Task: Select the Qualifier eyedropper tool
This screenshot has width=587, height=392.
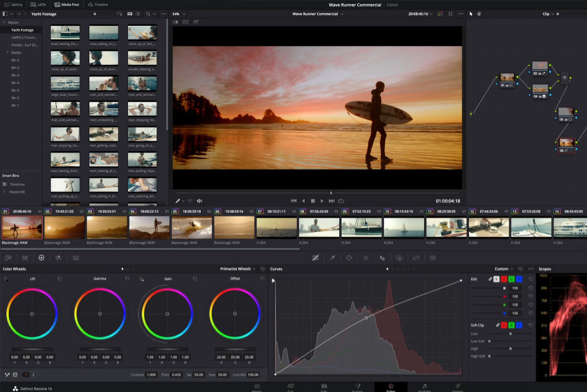Action: point(332,258)
